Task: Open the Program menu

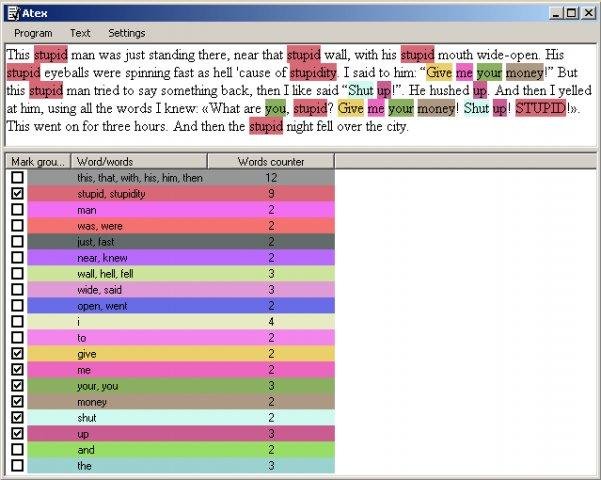Action: pyautogui.click(x=33, y=33)
